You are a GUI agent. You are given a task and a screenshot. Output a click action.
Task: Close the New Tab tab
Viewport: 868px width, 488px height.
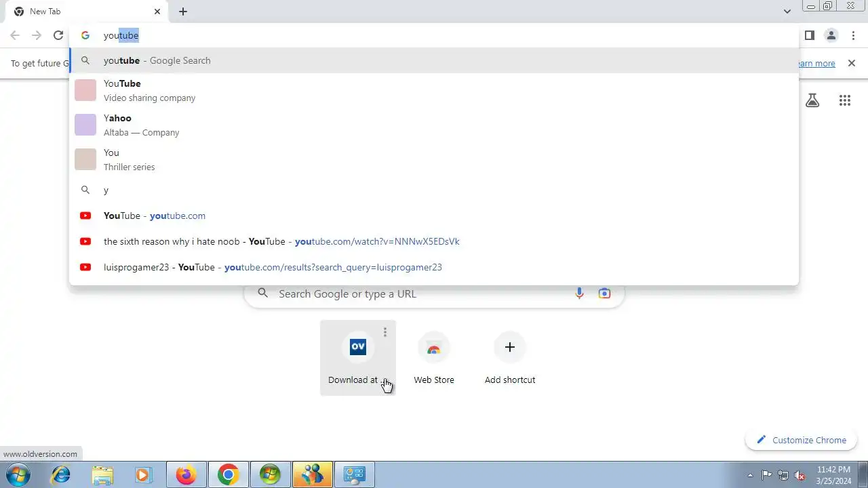157,12
